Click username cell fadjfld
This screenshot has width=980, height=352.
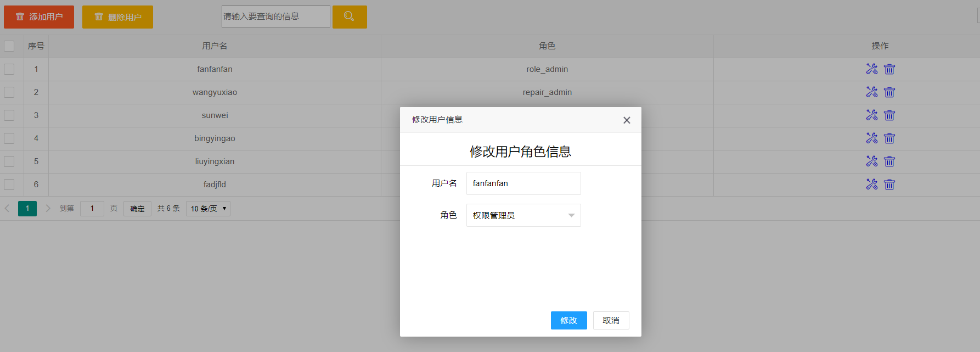(x=215, y=185)
